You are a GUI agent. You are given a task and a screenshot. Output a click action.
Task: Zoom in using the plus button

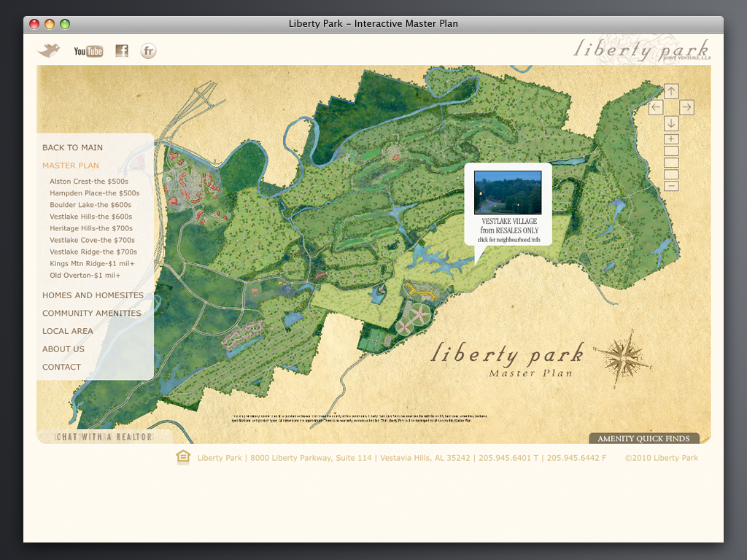click(671, 139)
